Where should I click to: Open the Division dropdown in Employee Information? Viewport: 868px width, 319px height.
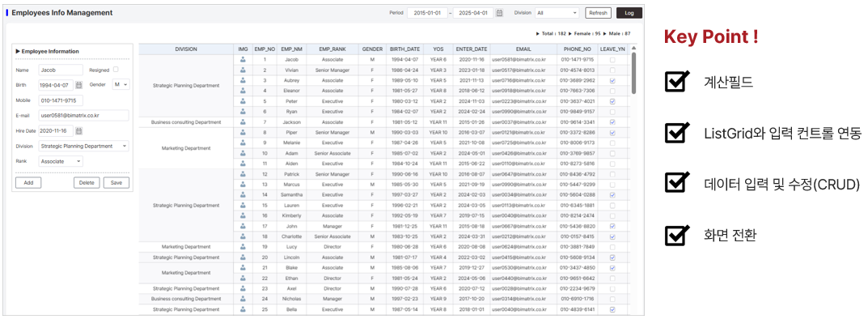point(83,147)
